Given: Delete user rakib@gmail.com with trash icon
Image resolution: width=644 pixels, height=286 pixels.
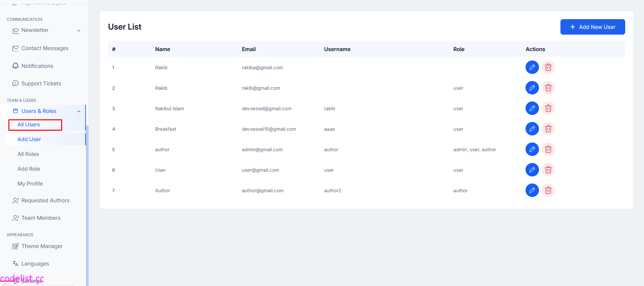Looking at the screenshot, I should (x=548, y=88).
